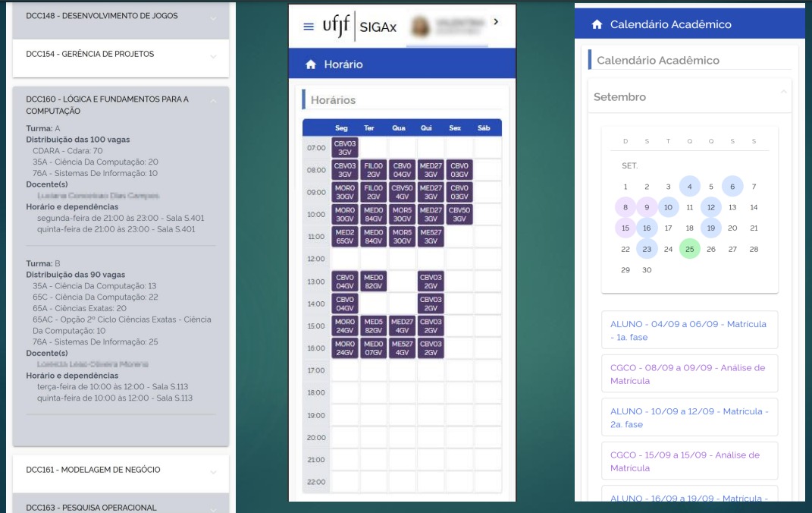The height and width of the screenshot is (513, 812).
Task: Open the arrow next to user name
Action: 496,22
